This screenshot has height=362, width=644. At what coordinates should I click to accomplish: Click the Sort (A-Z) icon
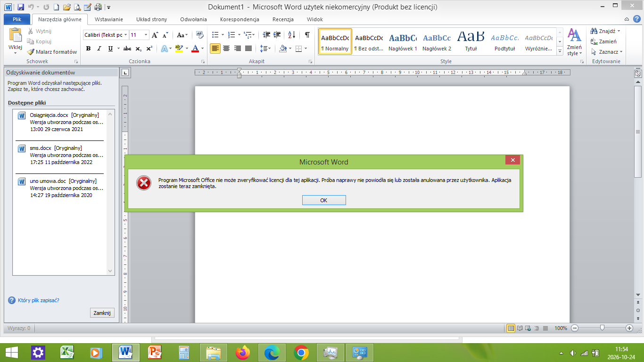[291, 35]
